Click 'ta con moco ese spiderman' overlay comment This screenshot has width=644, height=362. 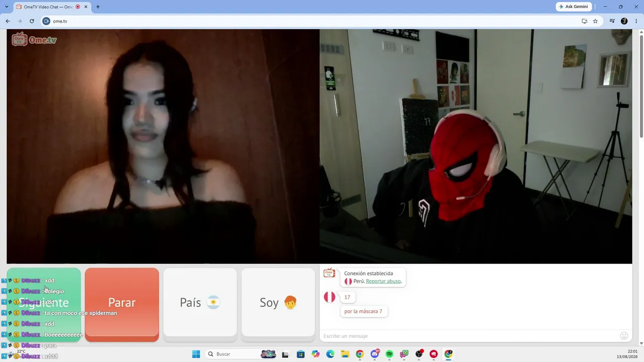click(80, 313)
